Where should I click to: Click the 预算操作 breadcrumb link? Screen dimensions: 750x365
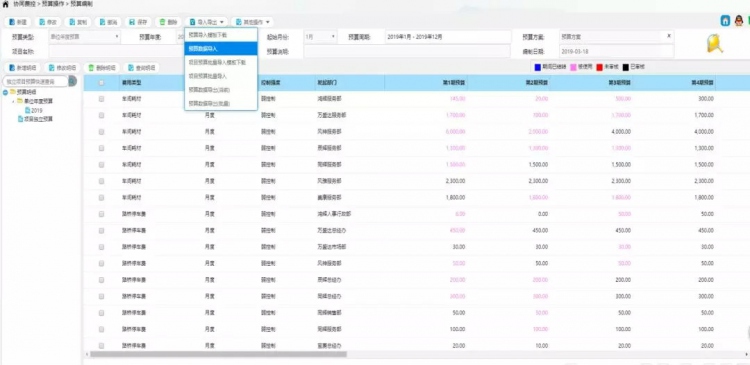click(x=54, y=4)
